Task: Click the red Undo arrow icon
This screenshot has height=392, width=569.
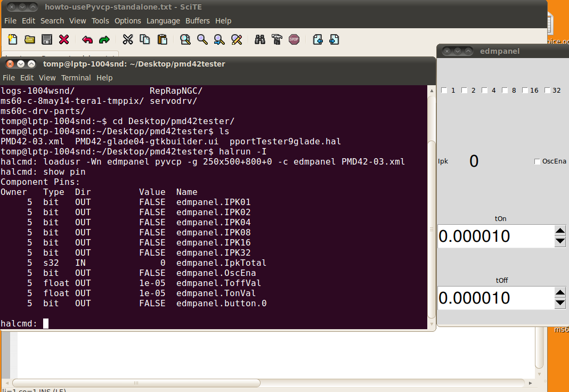Action: pyautogui.click(x=87, y=39)
